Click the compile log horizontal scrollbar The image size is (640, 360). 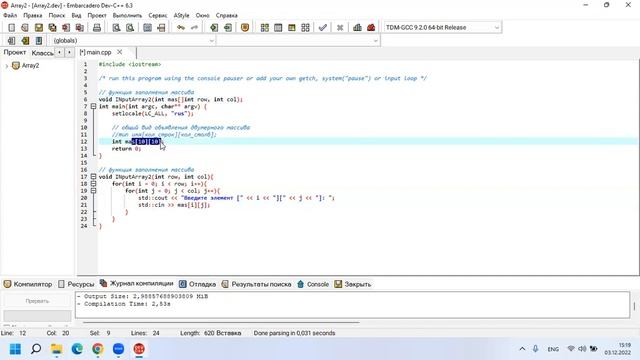pos(221,322)
